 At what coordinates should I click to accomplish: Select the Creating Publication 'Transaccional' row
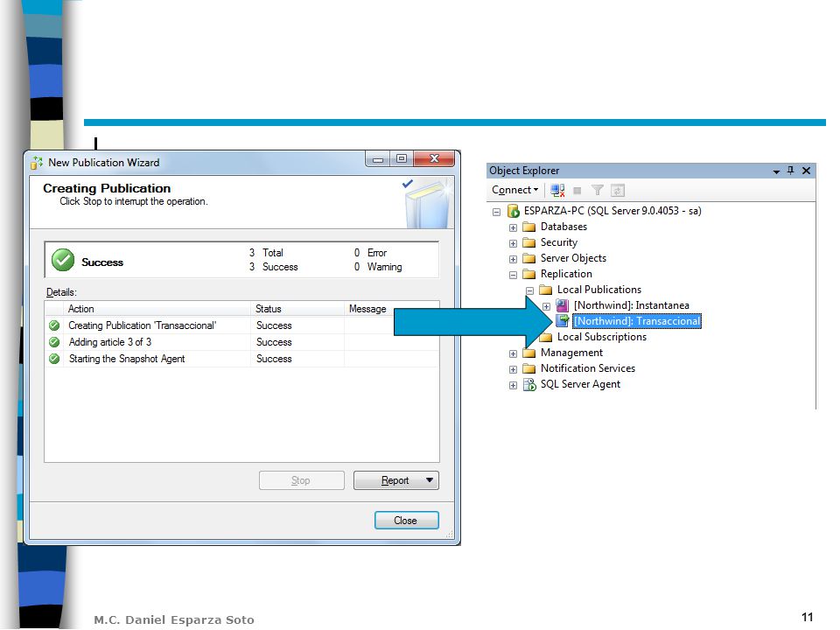242,325
